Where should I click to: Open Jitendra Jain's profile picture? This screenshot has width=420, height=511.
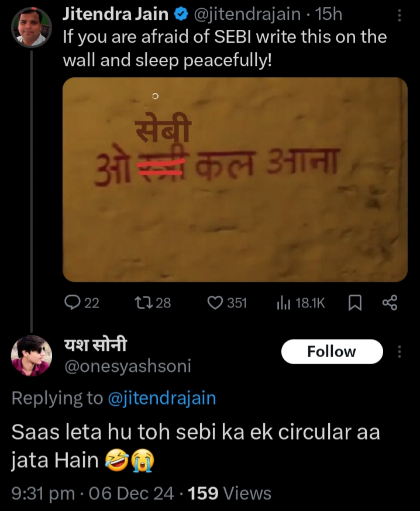point(32,27)
